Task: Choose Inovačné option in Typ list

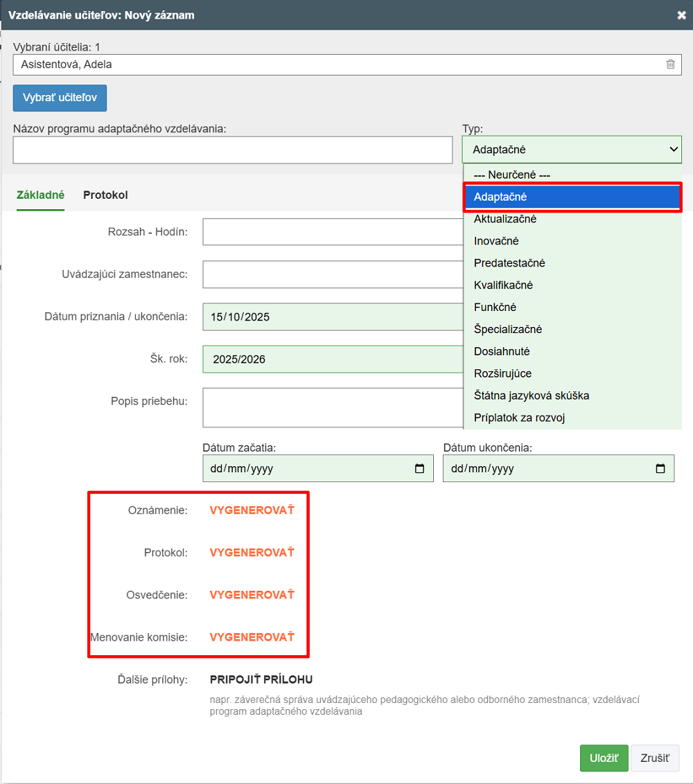Action: click(496, 241)
